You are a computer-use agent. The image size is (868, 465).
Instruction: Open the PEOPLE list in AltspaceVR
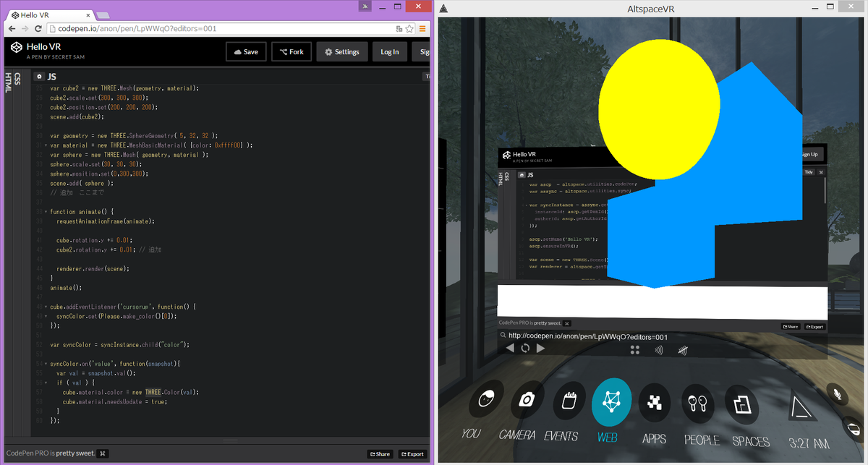[697, 403]
